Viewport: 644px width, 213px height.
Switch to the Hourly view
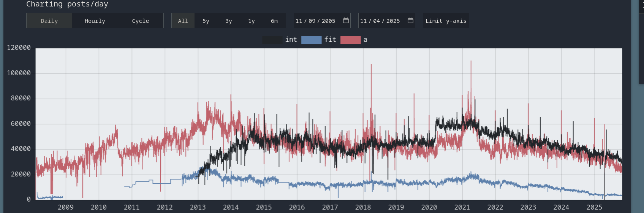95,21
